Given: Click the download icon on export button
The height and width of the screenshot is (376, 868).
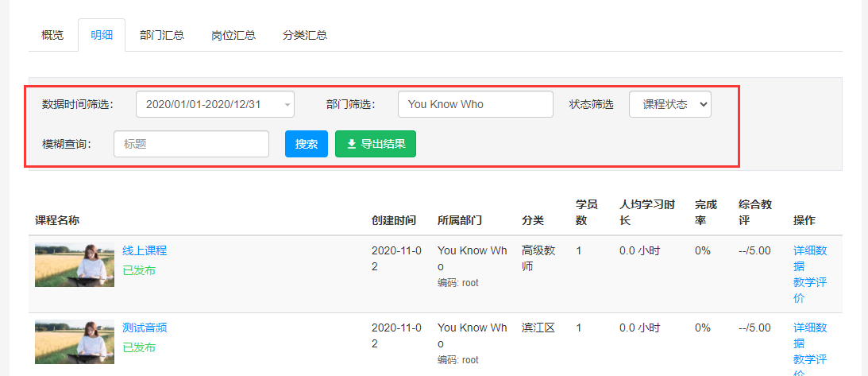Looking at the screenshot, I should (351, 145).
